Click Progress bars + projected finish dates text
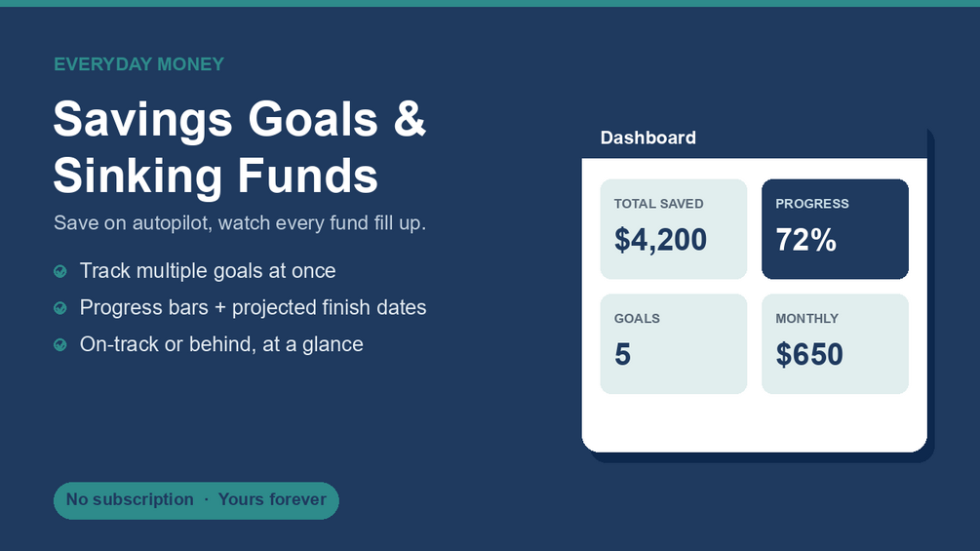Image resolution: width=980 pixels, height=551 pixels. pos(254,308)
